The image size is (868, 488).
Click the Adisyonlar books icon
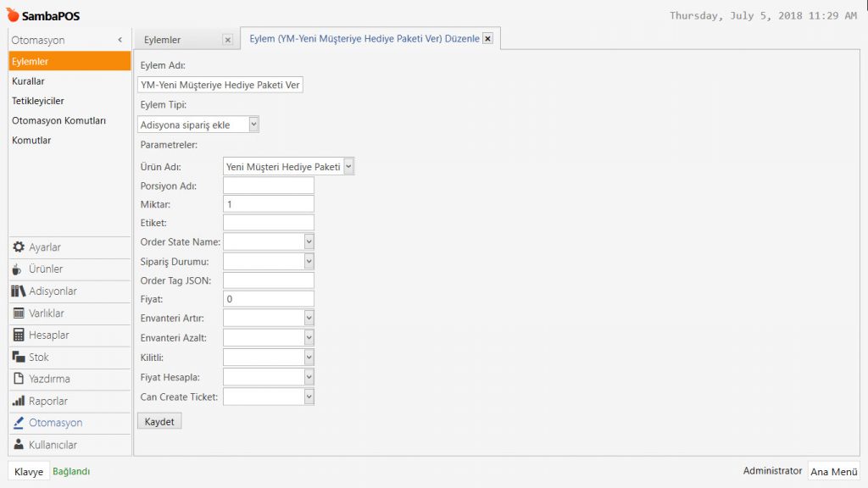click(x=19, y=291)
